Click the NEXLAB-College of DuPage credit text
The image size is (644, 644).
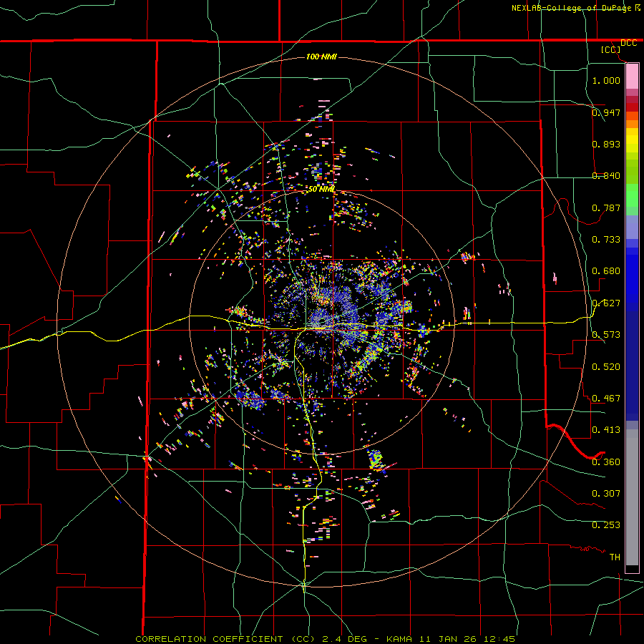[575, 8]
